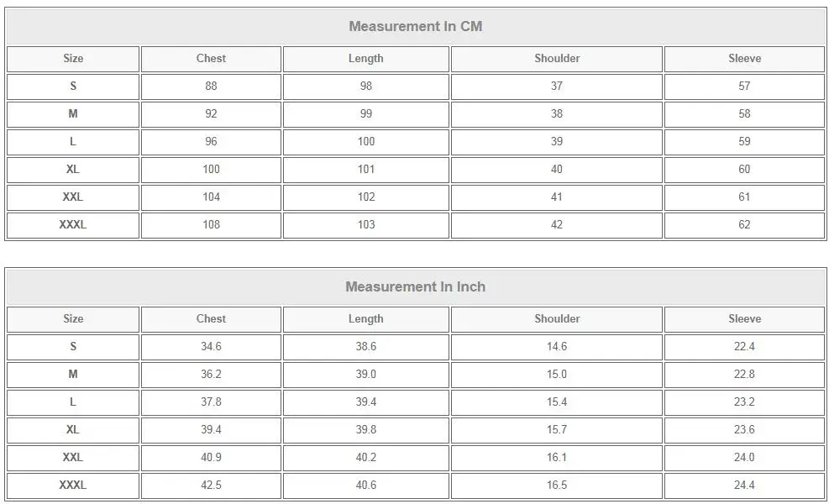Image resolution: width=829 pixels, height=504 pixels.
Task: Click the chest value 88 for size S
Action: 211,87
